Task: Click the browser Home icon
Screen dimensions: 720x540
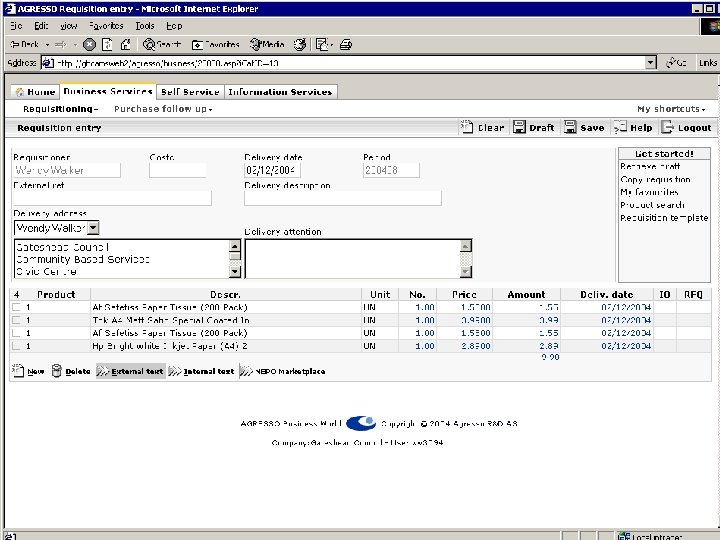Action: coord(125,45)
